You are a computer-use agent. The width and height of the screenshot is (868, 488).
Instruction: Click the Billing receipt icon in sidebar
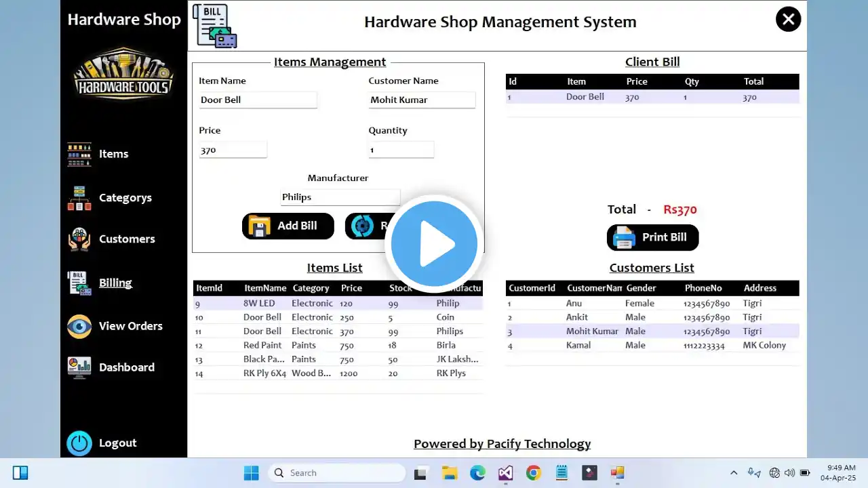coord(79,283)
